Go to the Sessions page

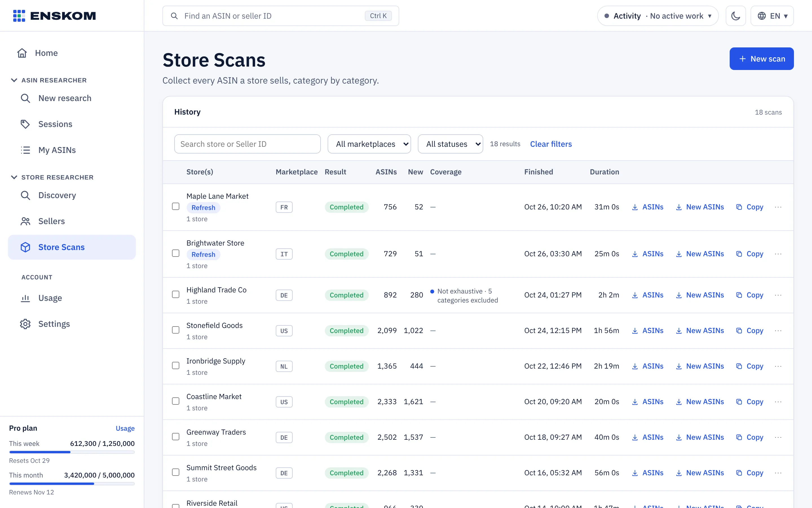(72, 124)
